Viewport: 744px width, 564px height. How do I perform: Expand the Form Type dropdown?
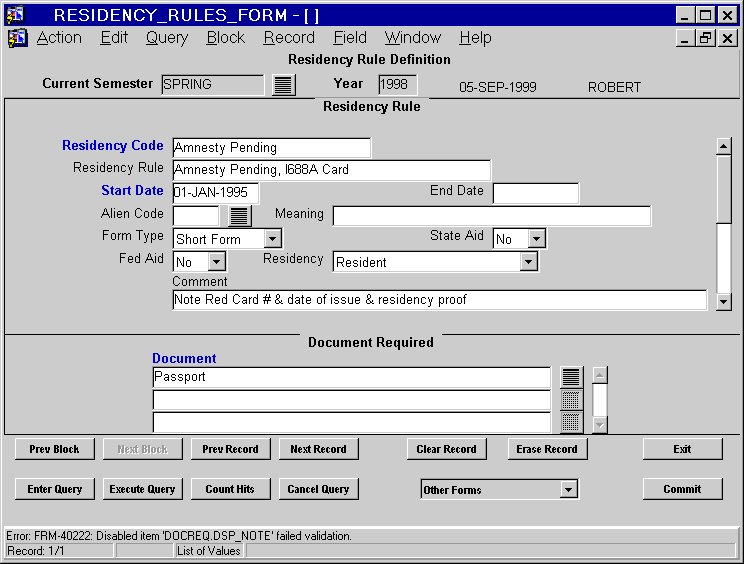pyautogui.click(x=272, y=239)
